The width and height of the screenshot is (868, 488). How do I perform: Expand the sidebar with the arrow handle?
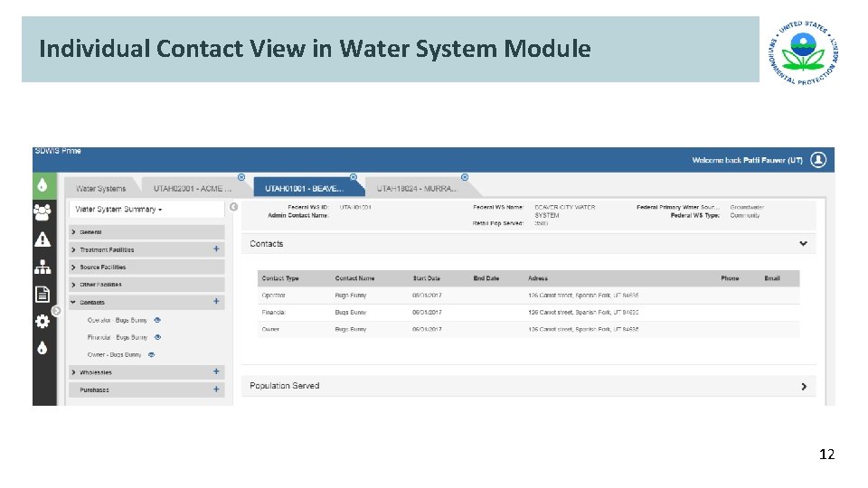click(56, 311)
